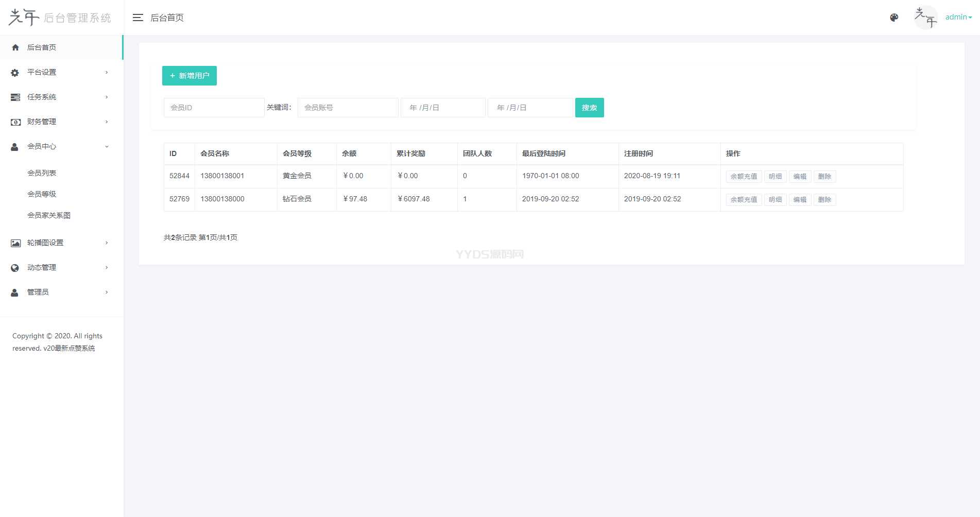Open the admin user dropdown
980x517 pixels.
(958, 17)
